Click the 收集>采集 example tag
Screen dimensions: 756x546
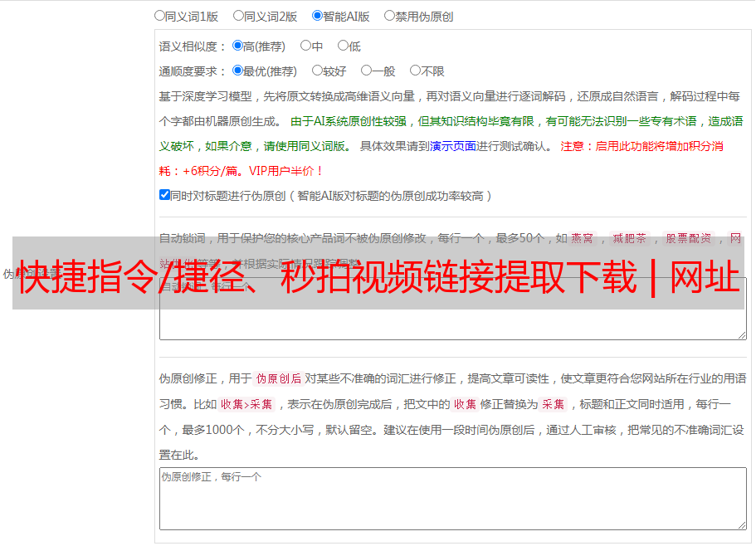[246, 404]
